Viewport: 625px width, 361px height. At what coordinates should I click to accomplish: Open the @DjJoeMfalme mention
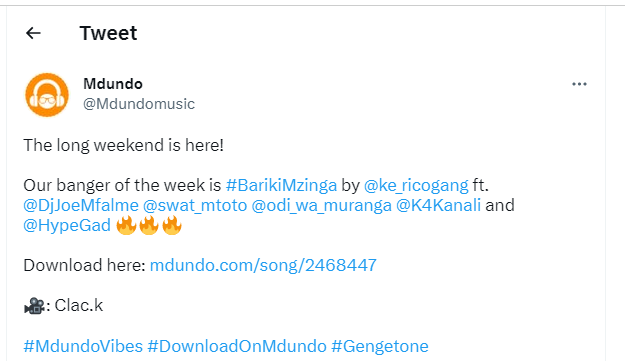pyautogui.click(x=81, y=206)
